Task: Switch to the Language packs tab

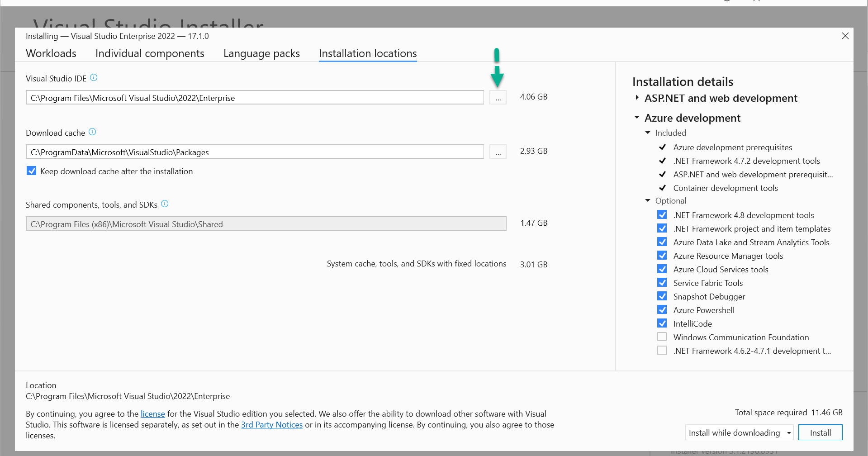Action: coord(261,53)
